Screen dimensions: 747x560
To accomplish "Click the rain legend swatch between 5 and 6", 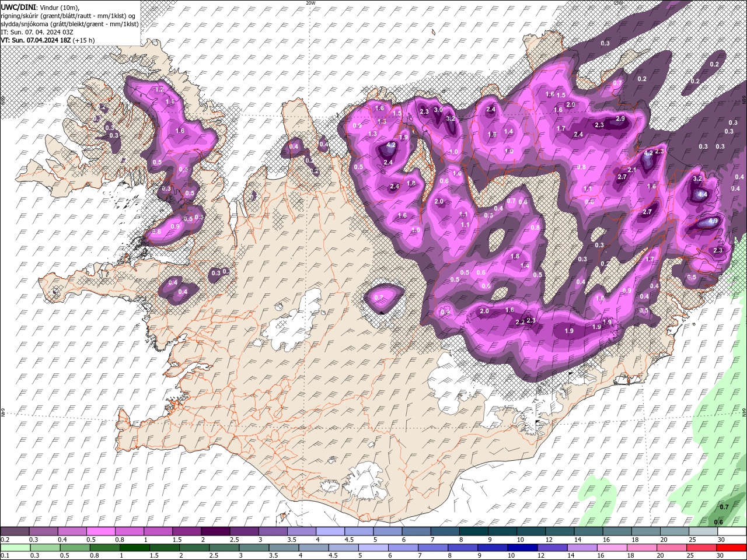I will 373,548.
